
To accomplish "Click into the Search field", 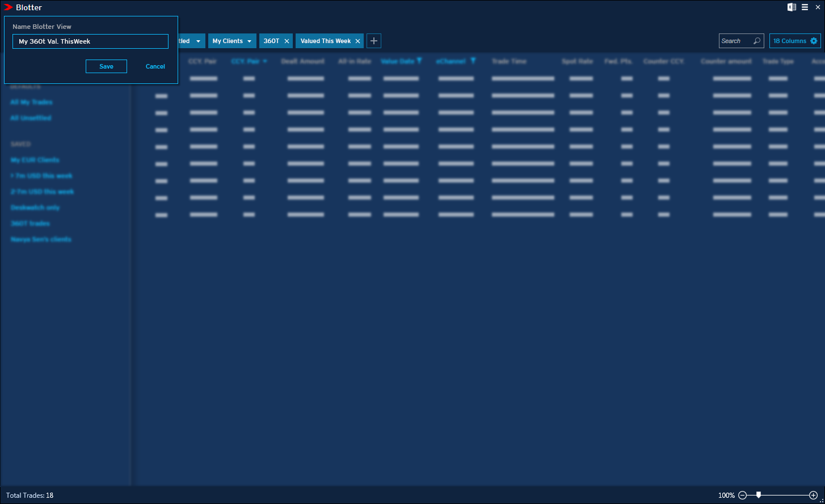I will click(735, 41).
